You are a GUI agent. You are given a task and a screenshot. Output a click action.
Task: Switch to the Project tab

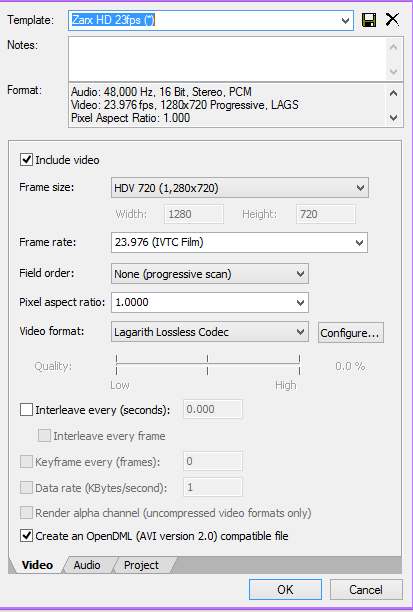tap(141, 565)
